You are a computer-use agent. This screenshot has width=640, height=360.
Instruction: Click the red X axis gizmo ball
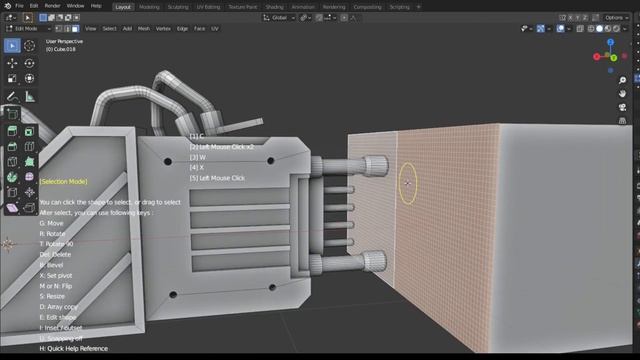pyautogui.click(x=597, y=57)
